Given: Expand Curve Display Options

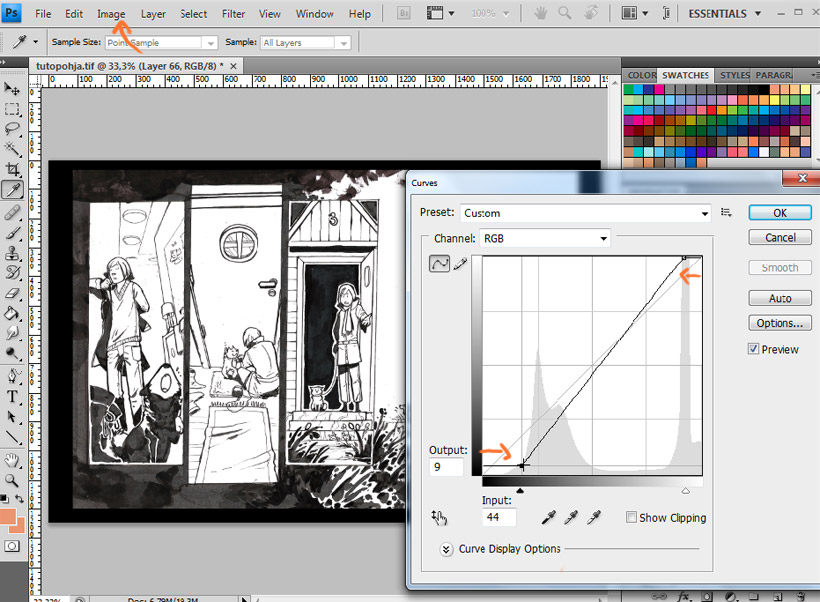Looking at the screenshot, I should click(445, 549).
